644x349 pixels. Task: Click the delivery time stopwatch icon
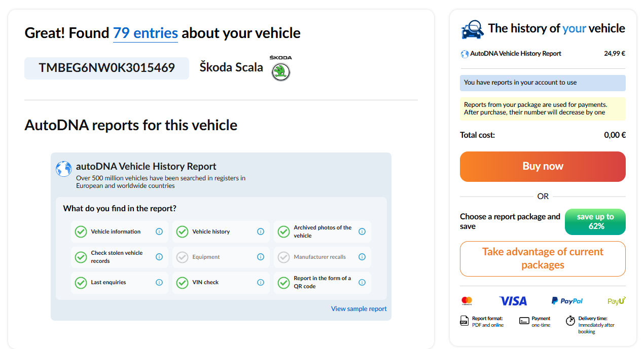point(570,321)
